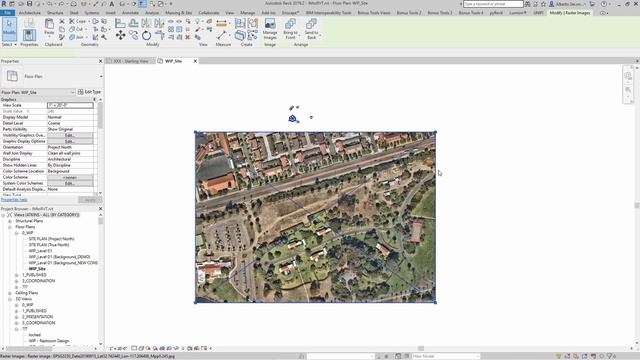Viewport: 640px width, 360px height.
Task: Open the File menu
Action: click(7, 13)
